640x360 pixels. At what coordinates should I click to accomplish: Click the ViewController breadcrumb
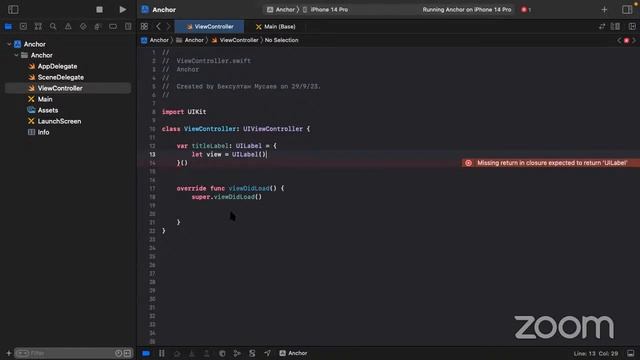235,40
